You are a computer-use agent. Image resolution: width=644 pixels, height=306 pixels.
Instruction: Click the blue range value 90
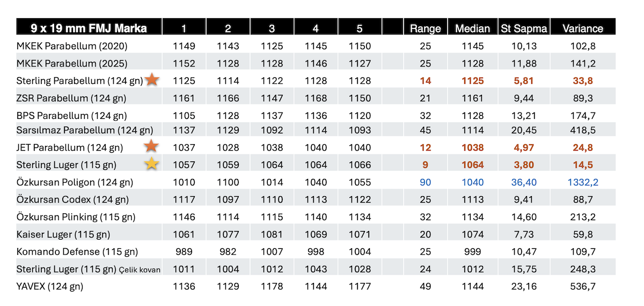[425, 182]
